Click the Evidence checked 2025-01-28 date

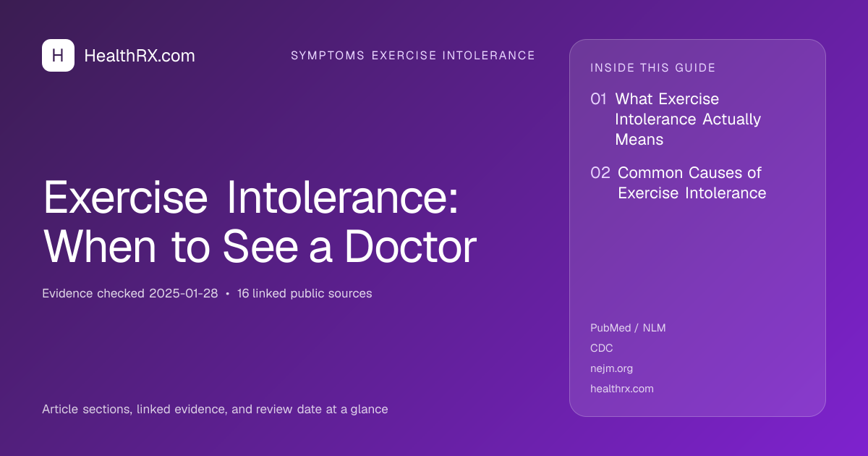click(x=130, y=294)
